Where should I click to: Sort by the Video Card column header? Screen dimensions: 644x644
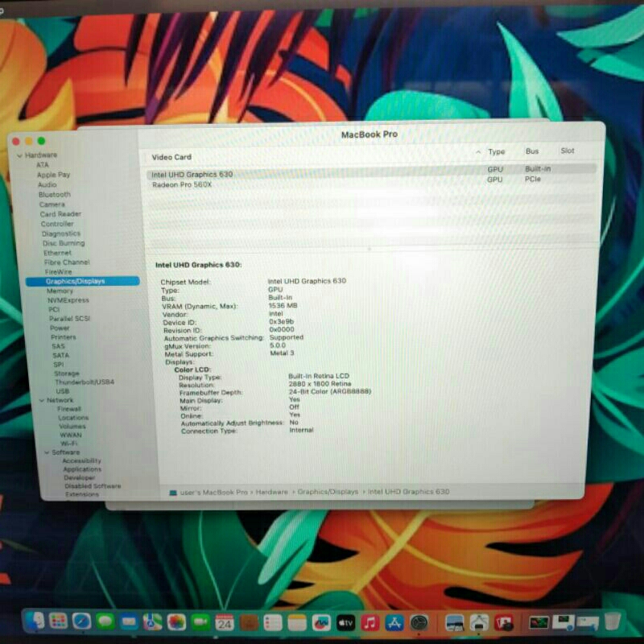(171, 157)
